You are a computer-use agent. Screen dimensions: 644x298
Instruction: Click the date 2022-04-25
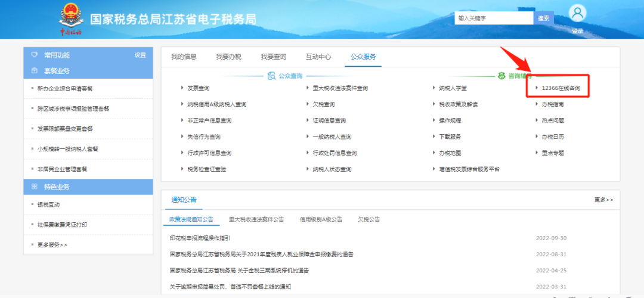[551, 271]
